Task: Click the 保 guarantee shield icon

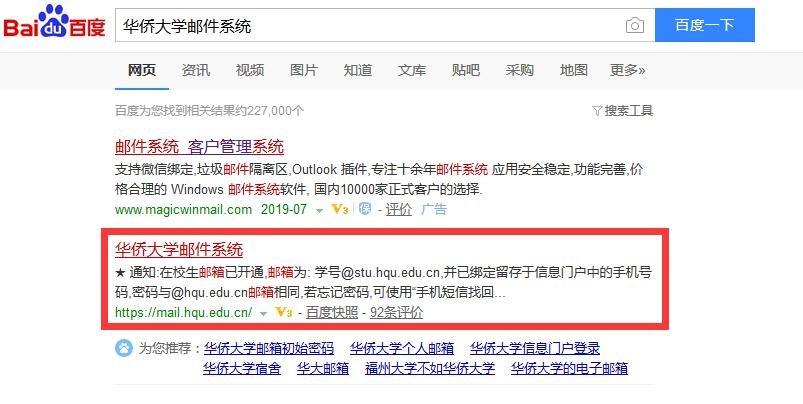Action: pyautogui.click(x=365, y=208)
